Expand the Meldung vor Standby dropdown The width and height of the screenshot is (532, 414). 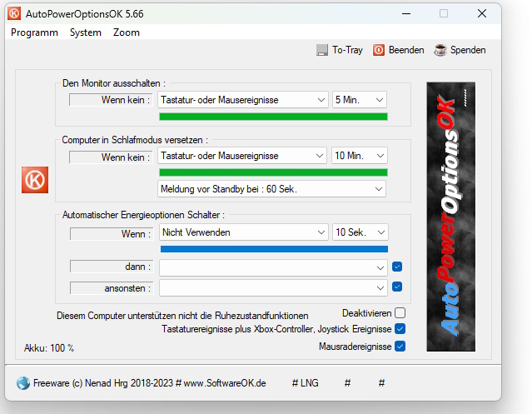pyautogui.click(x=271, y=189)
